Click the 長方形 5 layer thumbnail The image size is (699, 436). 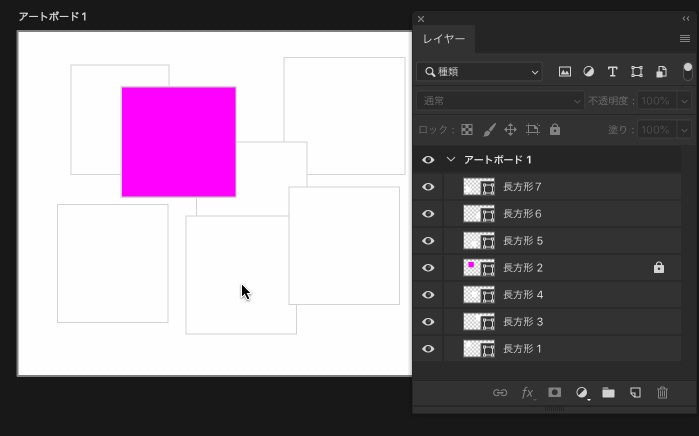479,241
